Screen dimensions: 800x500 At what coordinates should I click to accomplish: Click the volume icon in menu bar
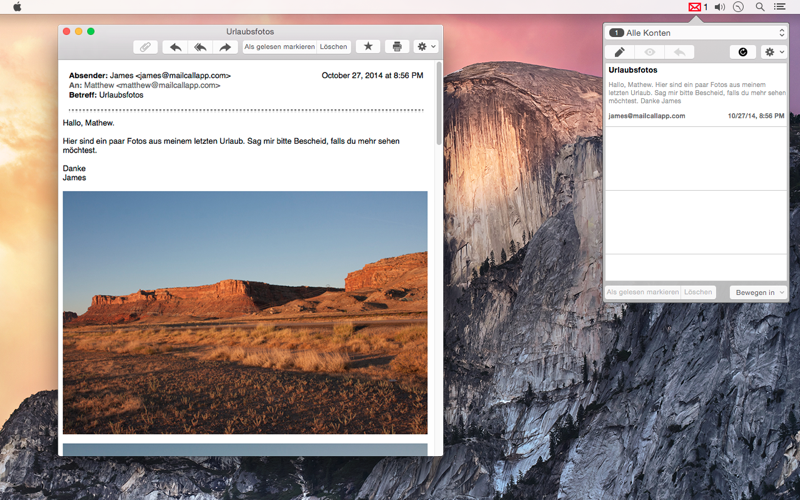720,7
